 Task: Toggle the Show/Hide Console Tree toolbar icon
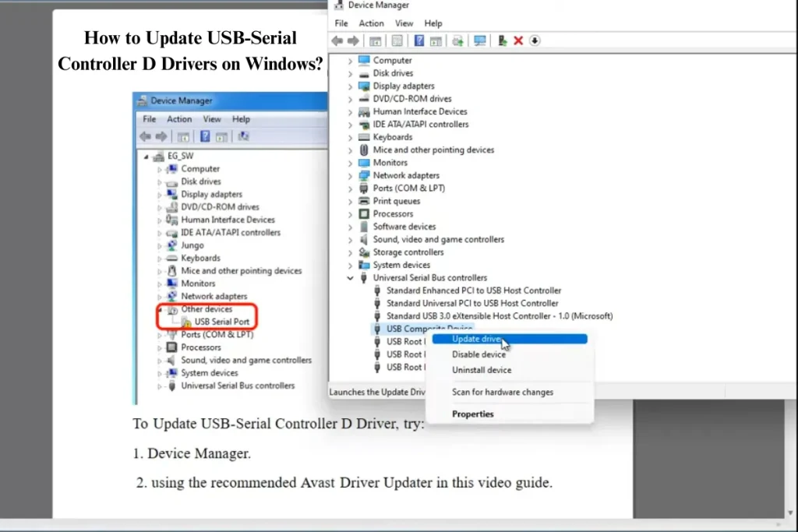tap(375, 41)
